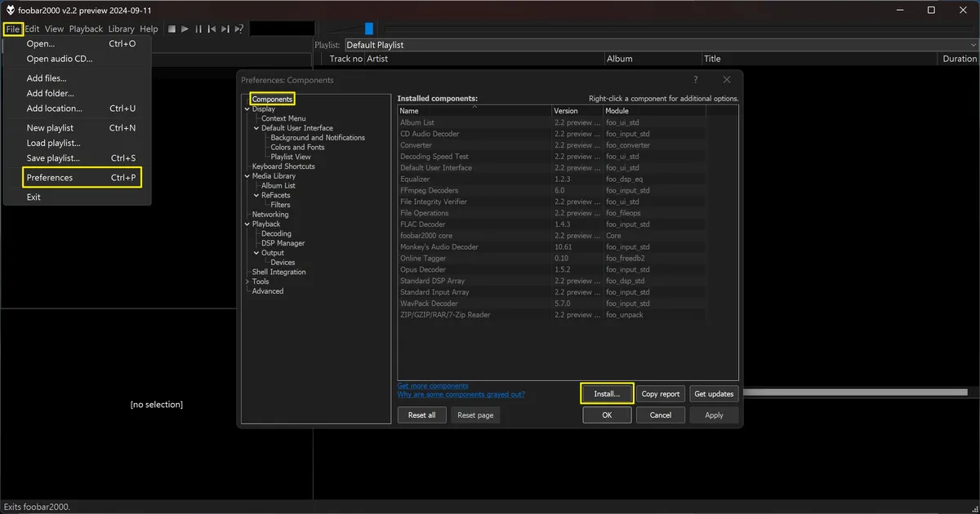Choose Exit from the File menu
This screenshot has width=980, height=514.
tap(78, 197)
